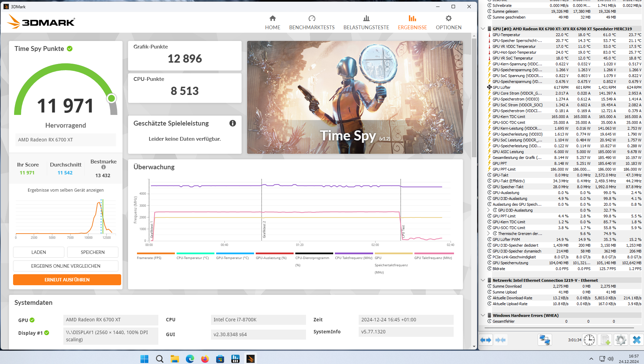Select the Summe Download row in HWiNFO

564,286
